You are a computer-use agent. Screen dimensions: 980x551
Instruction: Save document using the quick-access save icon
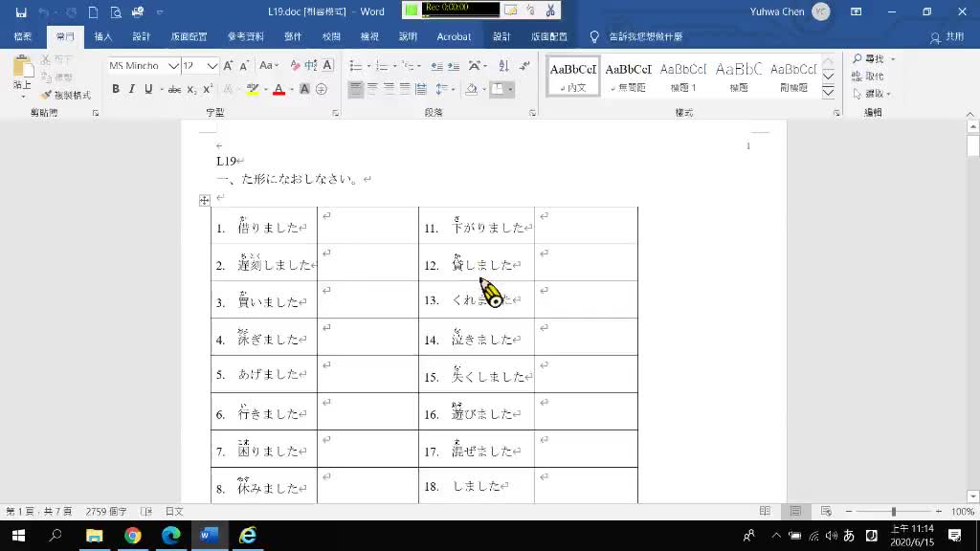pos(20,11)
